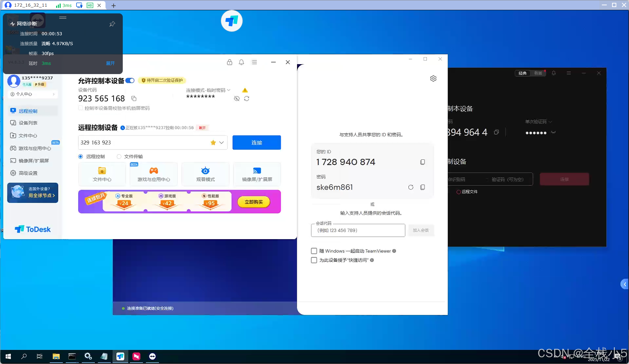Open File Explorer from taskbar

coord(56,356)
